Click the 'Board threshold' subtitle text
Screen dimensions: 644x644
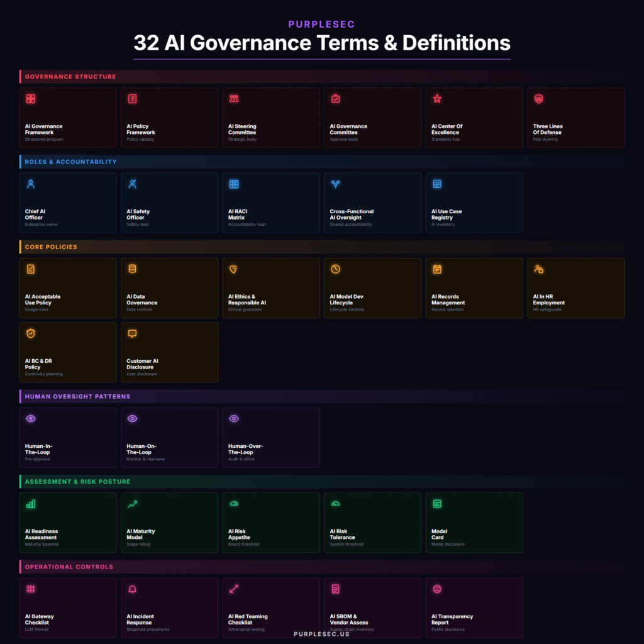243,544
